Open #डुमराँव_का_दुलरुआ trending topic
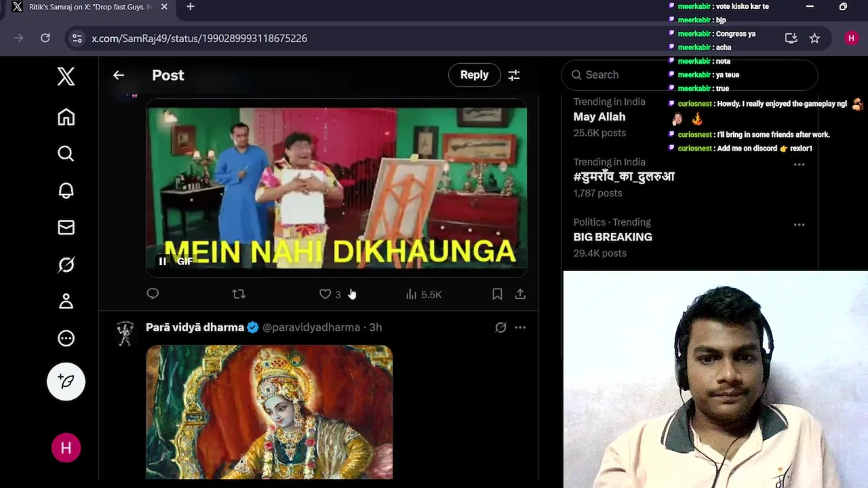 pos(624,176)
